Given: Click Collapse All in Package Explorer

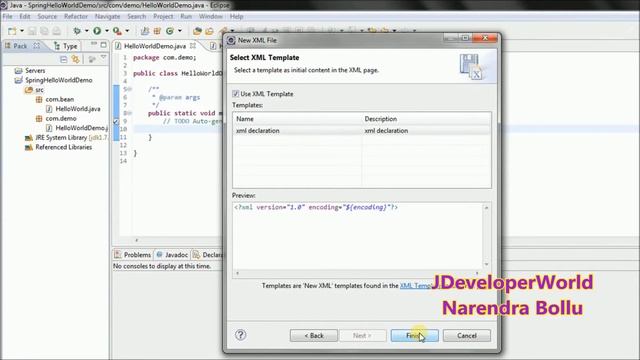Looking at the screenshot, I should tap(64, 60).
